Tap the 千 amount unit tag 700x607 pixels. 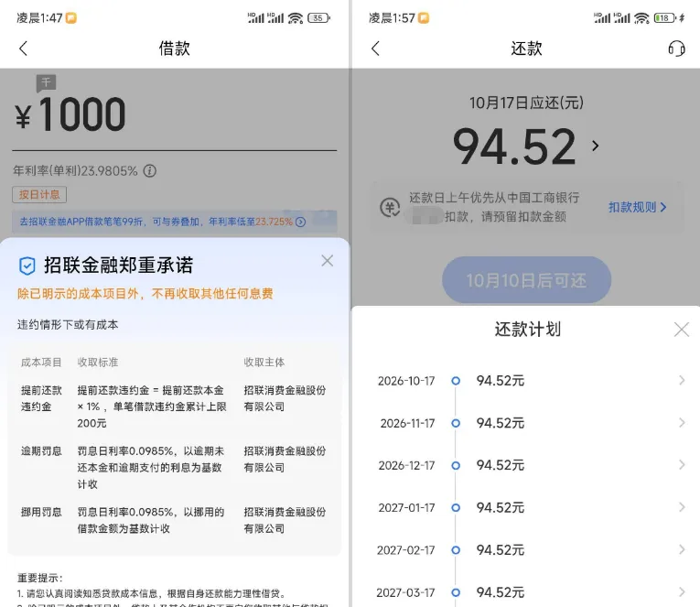point(46,82)
